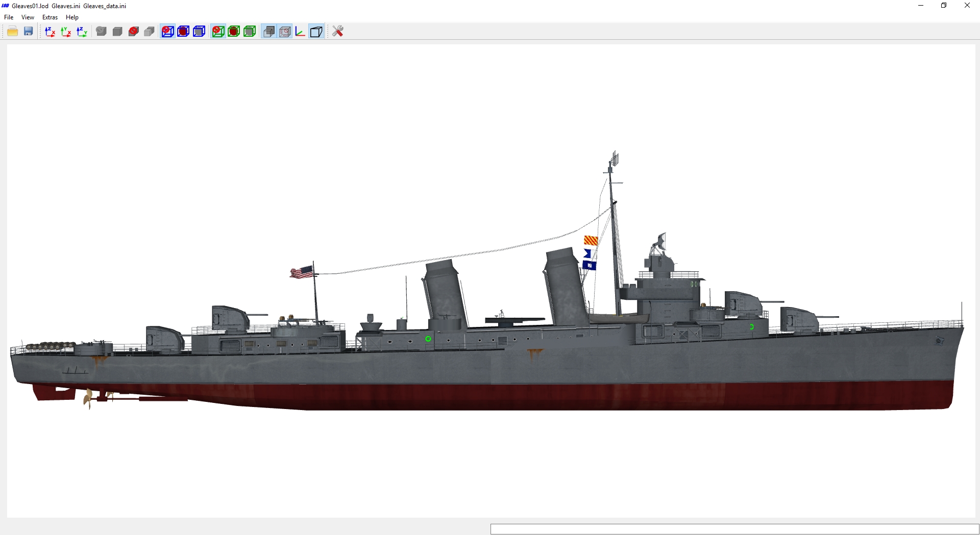Open the Extras menu
This screenshot has width=980, height=535.
[50, 17]
